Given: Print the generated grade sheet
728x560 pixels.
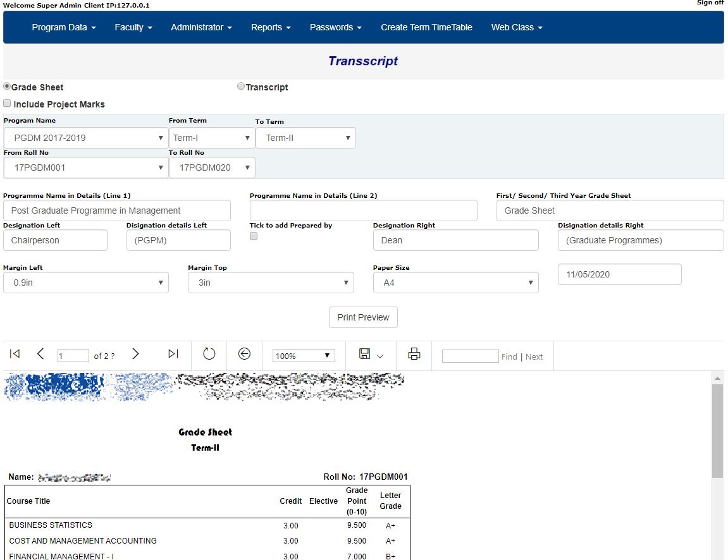Looking at the screenshot, I should (x=414, y=355).
